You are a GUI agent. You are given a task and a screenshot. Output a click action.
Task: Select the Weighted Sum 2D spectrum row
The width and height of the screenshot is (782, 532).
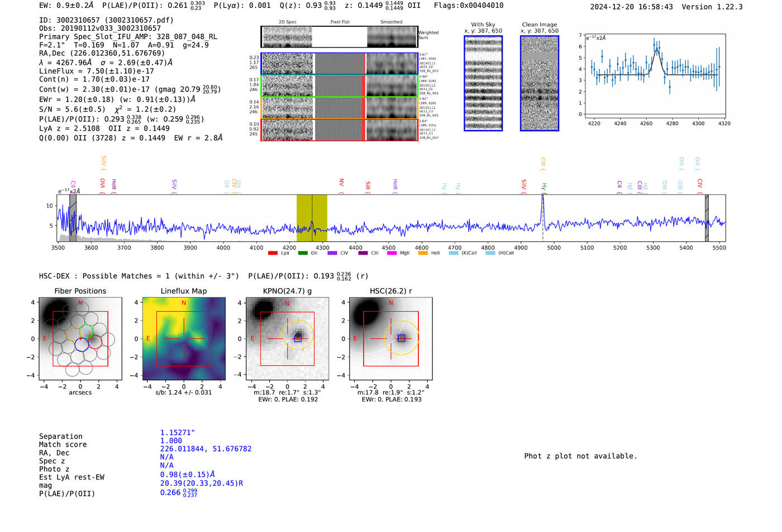pyautogui.click(x=339, y=37)
